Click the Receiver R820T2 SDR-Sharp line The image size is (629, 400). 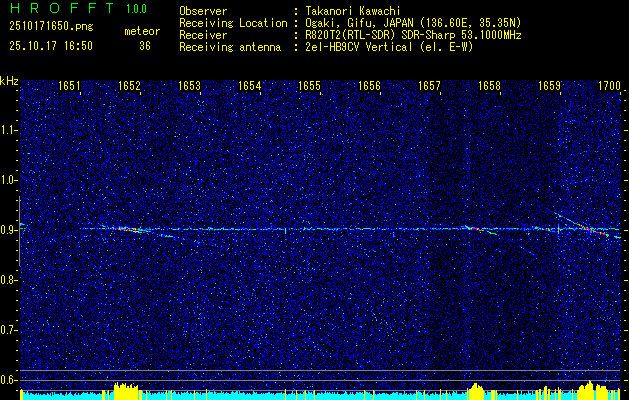click(x=411, y=35)
